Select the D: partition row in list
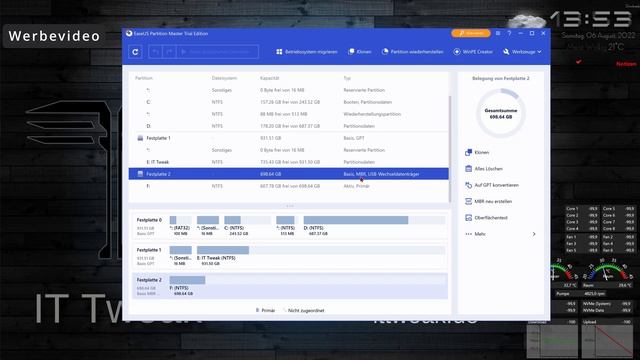 [x=289, y=126]
